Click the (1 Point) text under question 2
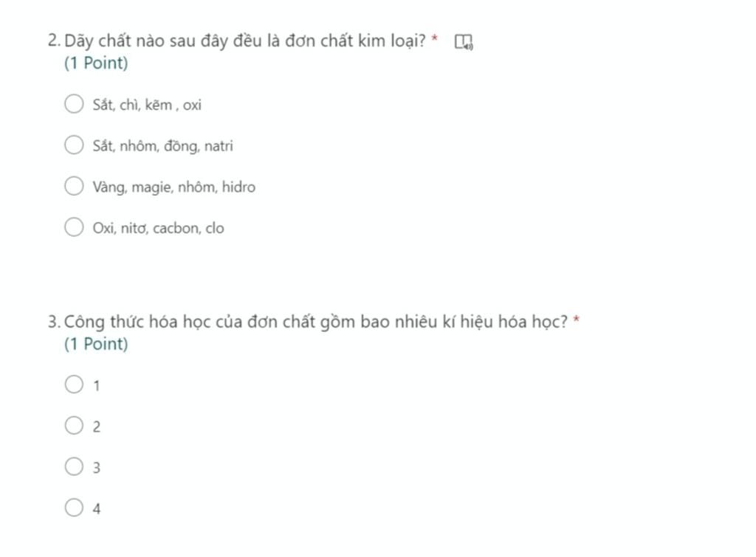Image resolution: width=756 pixels, height=557 pixels. tap(96, 63)
